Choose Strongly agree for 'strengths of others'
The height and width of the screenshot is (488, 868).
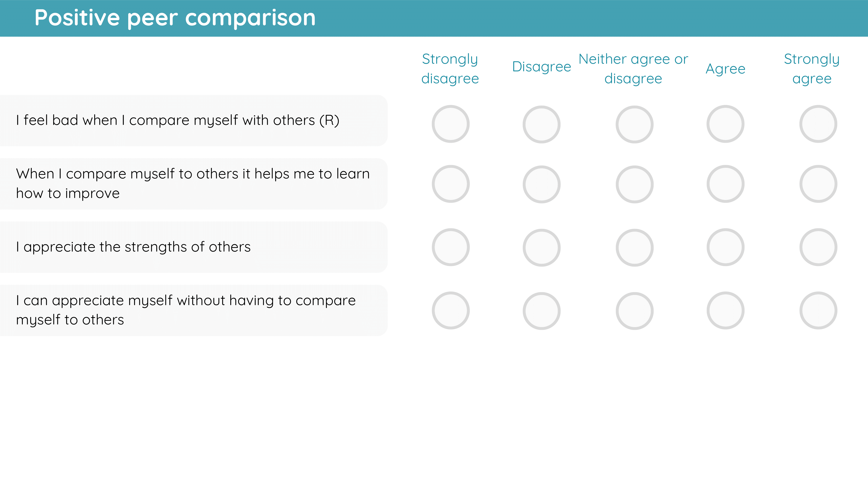point(818,247)
